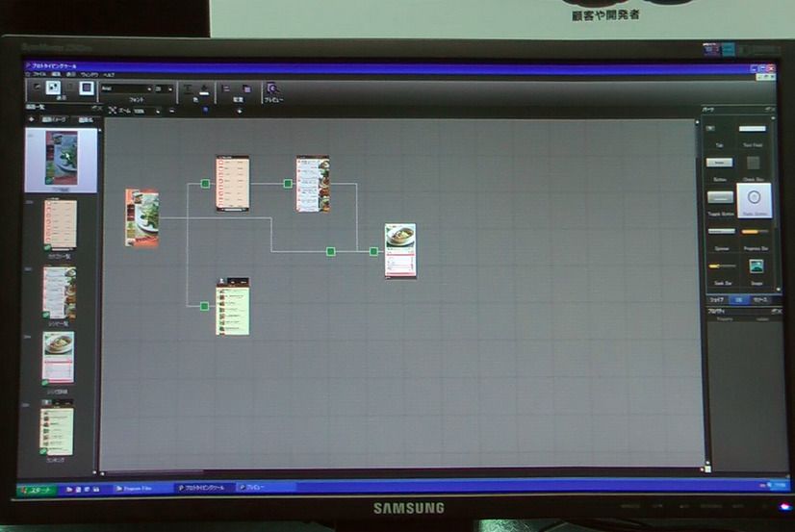Select the green ranking screen node on canvas

click(x=233, y=306)
